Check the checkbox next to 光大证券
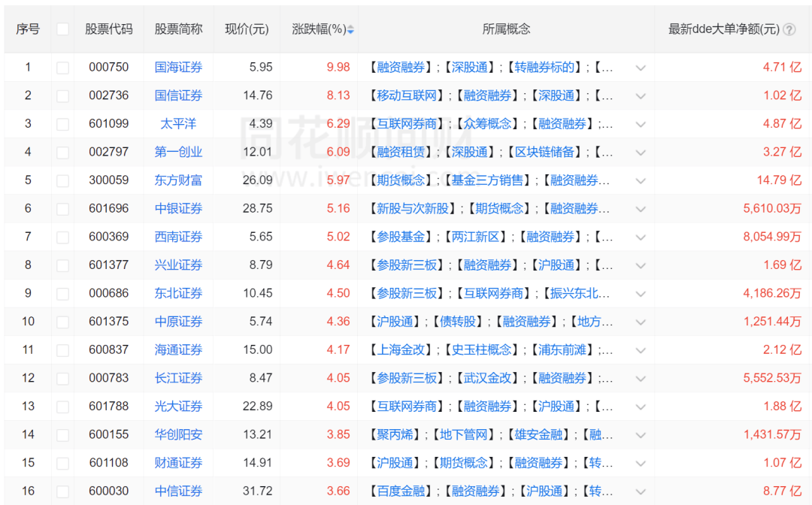The width and height of the screenshot is (812, 505). (62, 406)
